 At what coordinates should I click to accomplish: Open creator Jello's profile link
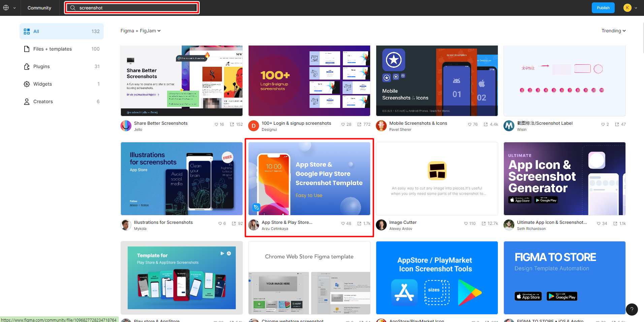[x=138, y=129]
